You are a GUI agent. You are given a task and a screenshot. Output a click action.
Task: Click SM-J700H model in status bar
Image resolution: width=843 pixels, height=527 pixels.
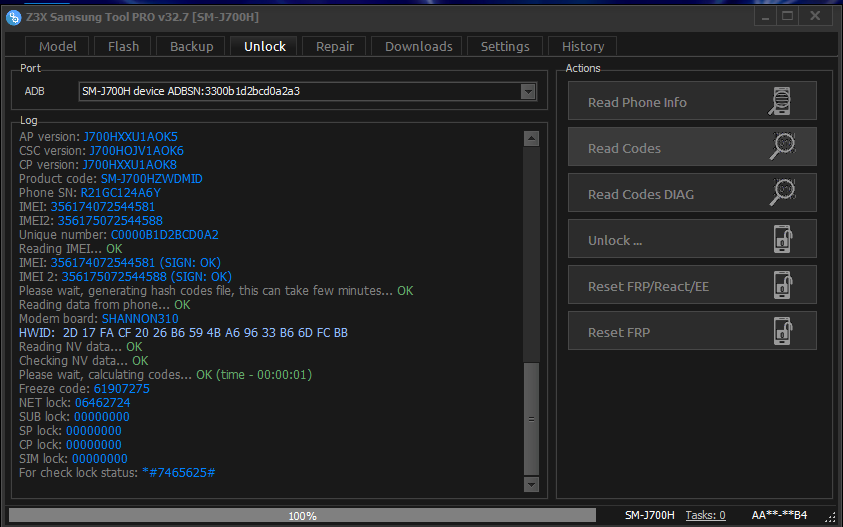click(x=649, y=515)
